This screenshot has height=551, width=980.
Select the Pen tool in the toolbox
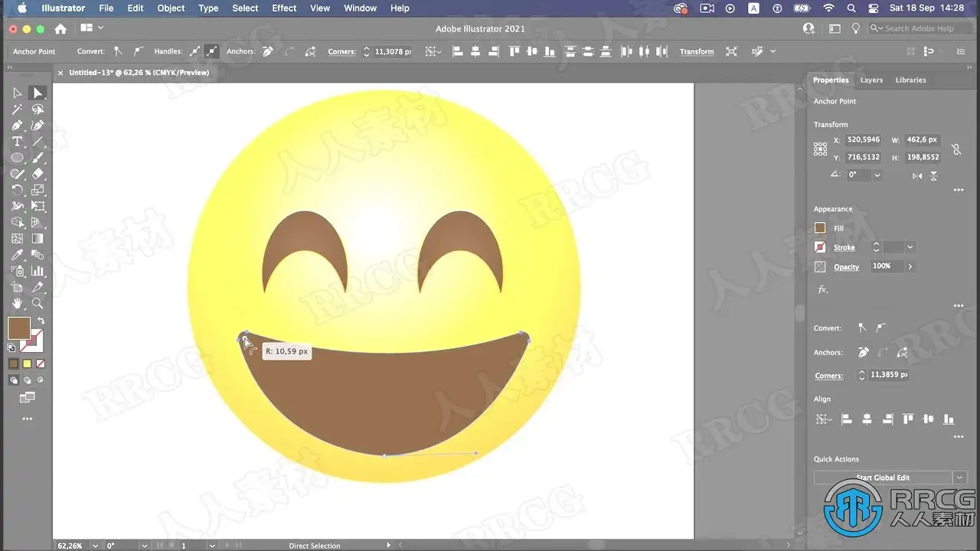[17, 126]
